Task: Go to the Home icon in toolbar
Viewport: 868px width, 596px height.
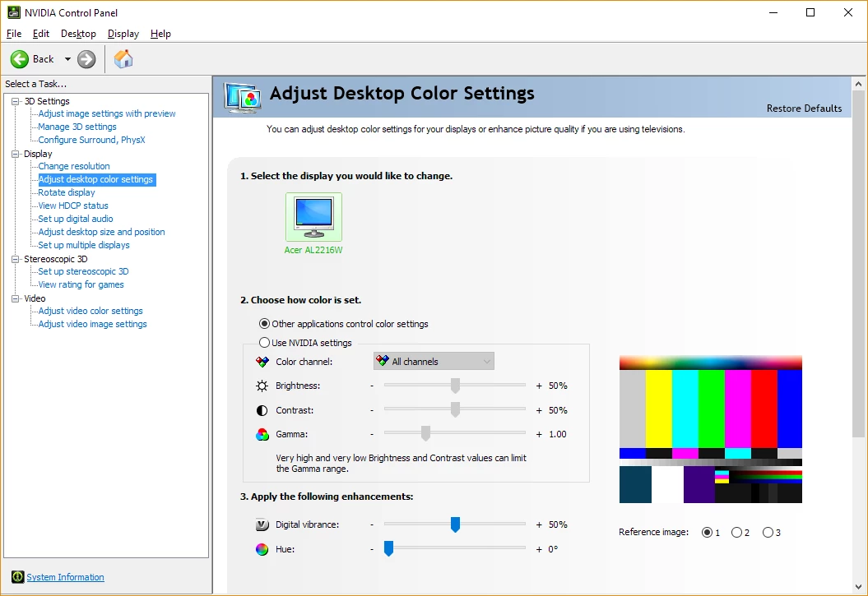Action: [x=123, y=58]
